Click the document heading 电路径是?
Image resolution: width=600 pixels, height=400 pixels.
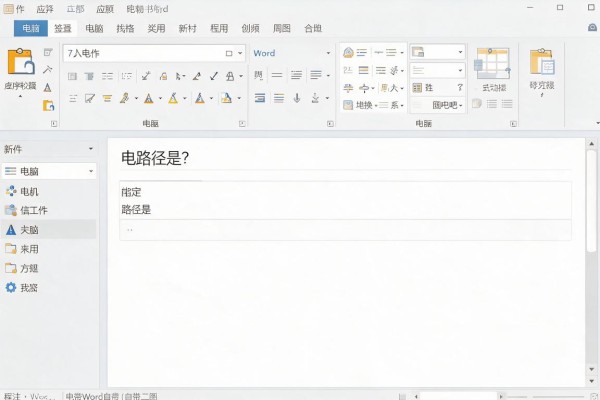pos(155,158)
